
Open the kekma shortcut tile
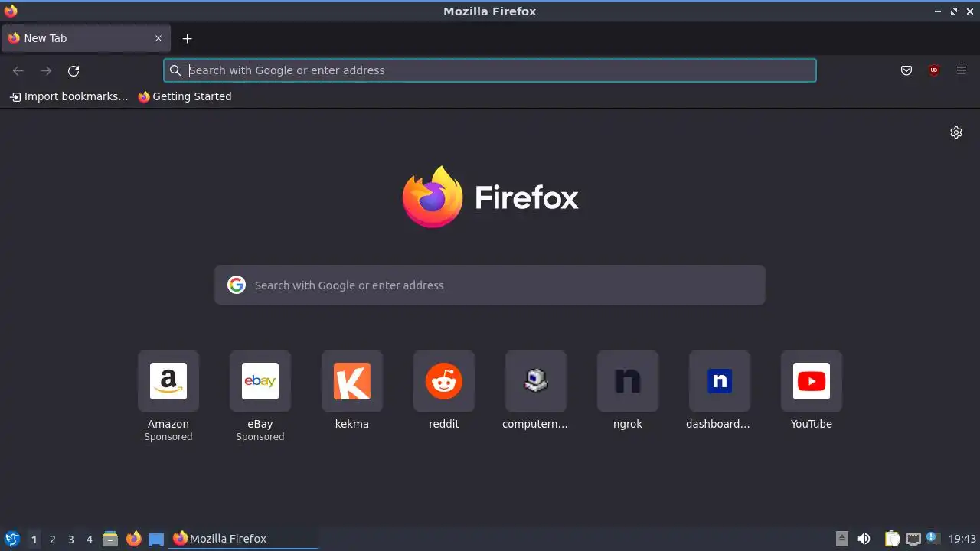pyautogui.click(x=352, y=381)
